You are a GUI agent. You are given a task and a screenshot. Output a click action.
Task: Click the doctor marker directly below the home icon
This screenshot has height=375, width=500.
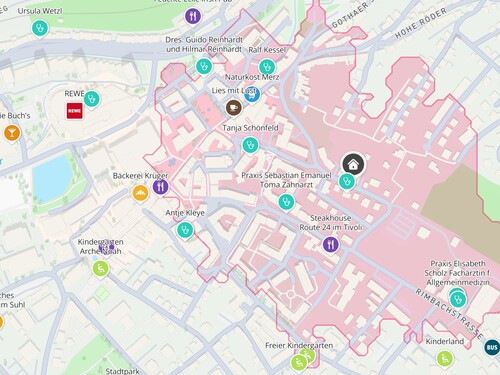point(347,182)
